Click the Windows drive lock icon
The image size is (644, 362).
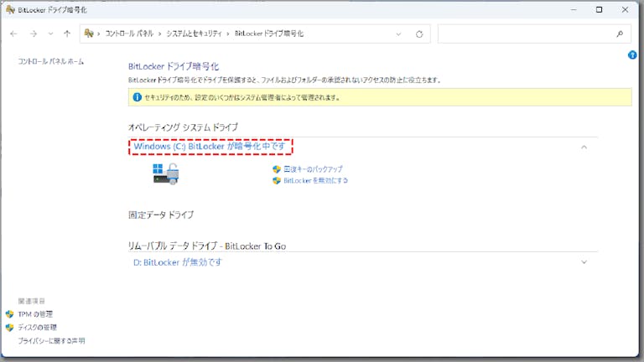(166, 173)
